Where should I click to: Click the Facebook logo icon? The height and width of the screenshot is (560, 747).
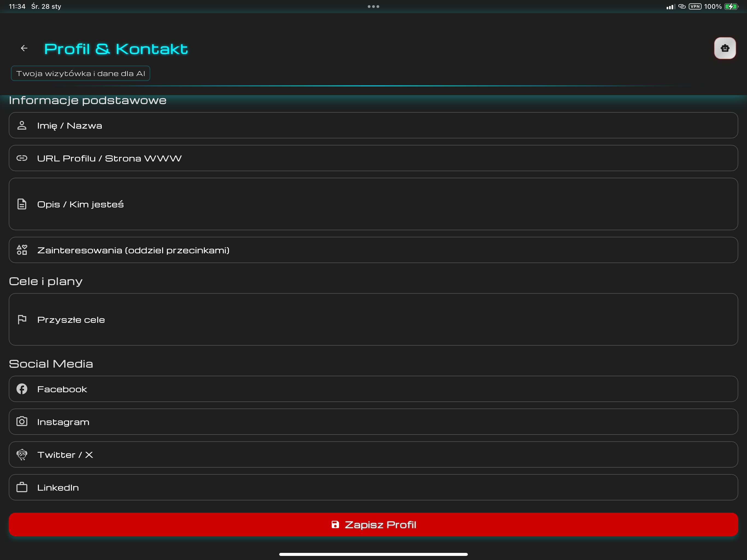[22, 389]
